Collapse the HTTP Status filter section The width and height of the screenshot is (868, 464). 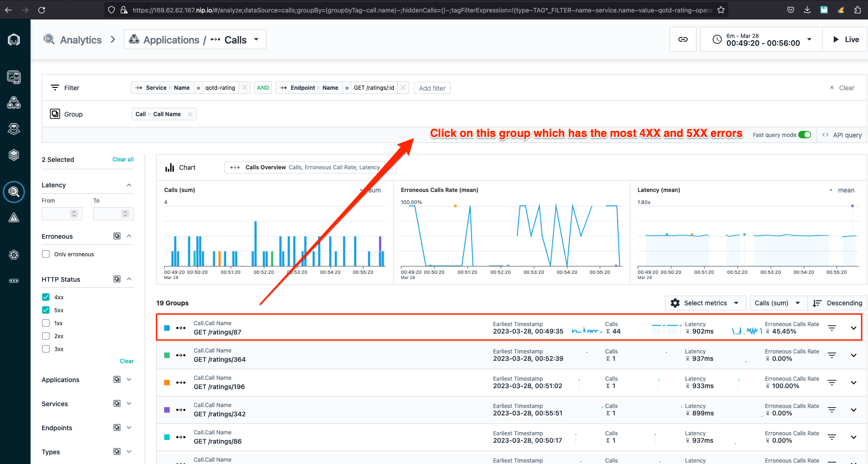(x=129, y=279)
